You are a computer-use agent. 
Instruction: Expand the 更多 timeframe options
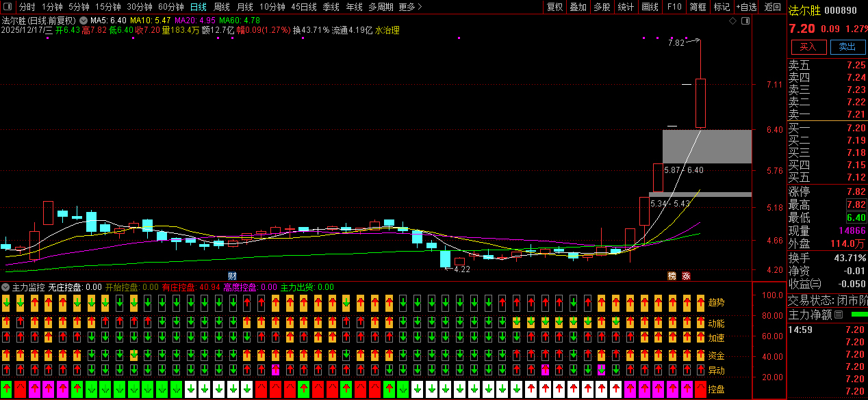pyautogui.click(x=410, y=7)
